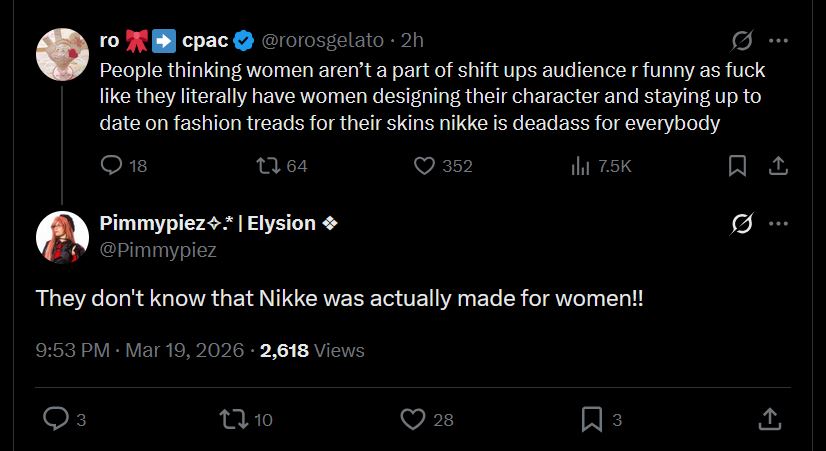Like Pimmypiez's post with 28 likes
The image size is (826, 451).
pos(413,419)
